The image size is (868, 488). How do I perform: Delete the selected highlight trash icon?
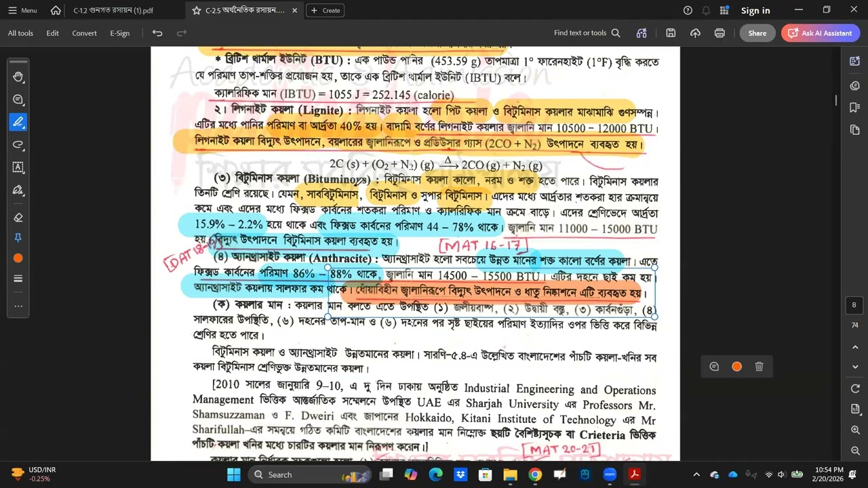coord(759,367)
